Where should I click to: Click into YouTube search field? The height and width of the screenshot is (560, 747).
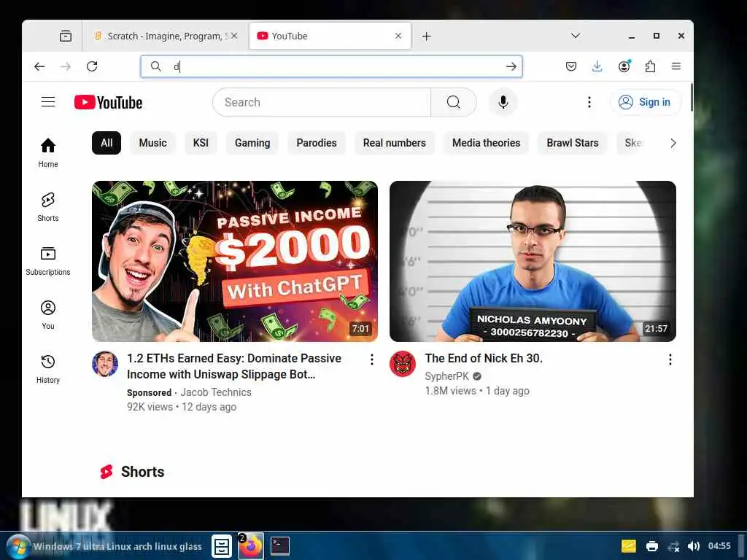pyautogui.click(x=322, y=102)
